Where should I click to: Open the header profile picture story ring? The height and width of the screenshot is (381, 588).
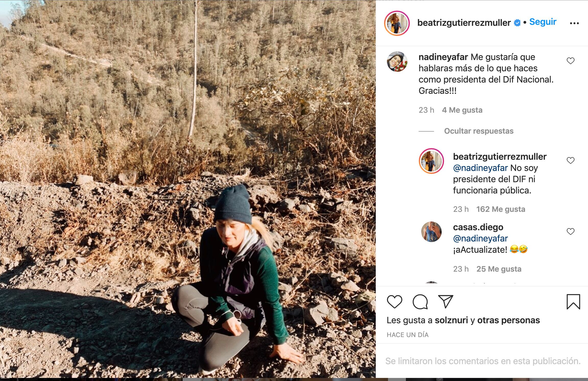point(397,23)
